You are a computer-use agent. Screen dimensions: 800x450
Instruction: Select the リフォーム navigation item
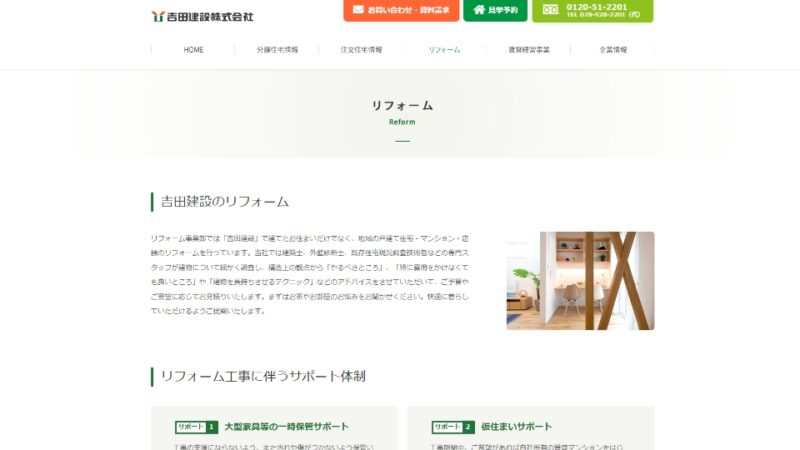tap(444, 49)
